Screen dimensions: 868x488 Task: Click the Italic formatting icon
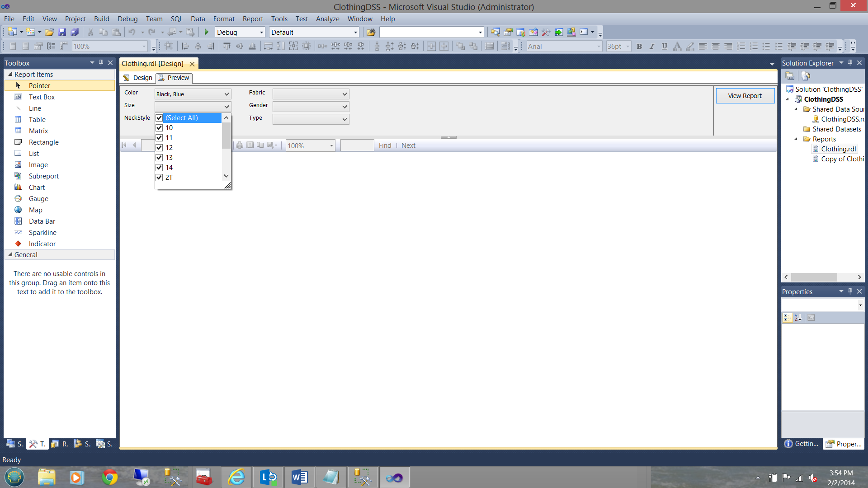pos(652,46)
